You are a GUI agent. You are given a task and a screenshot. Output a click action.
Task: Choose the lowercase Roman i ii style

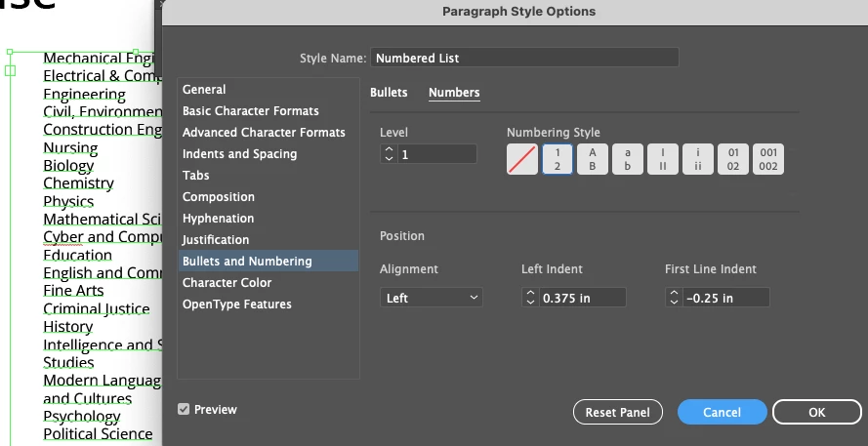click(698, 159)
